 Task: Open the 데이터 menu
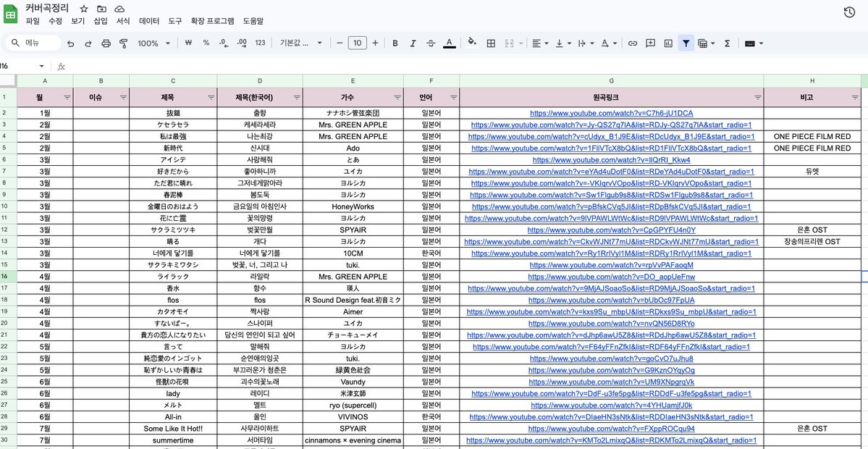tap(148, 21)
